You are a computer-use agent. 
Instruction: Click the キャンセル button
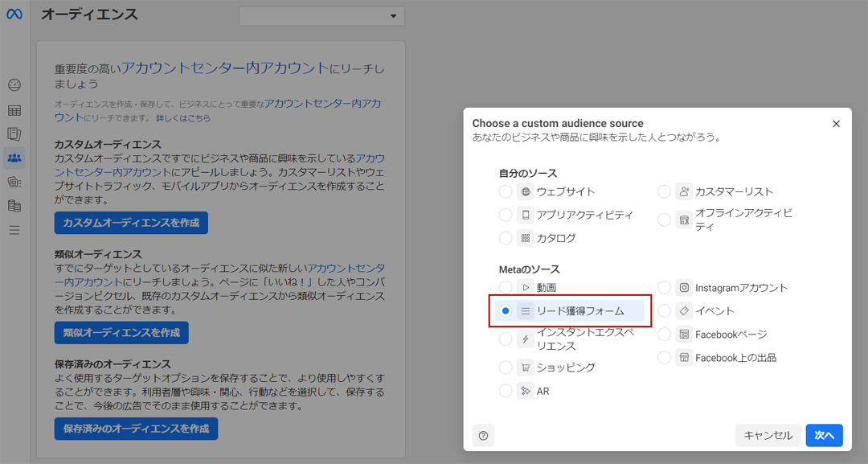768,435
